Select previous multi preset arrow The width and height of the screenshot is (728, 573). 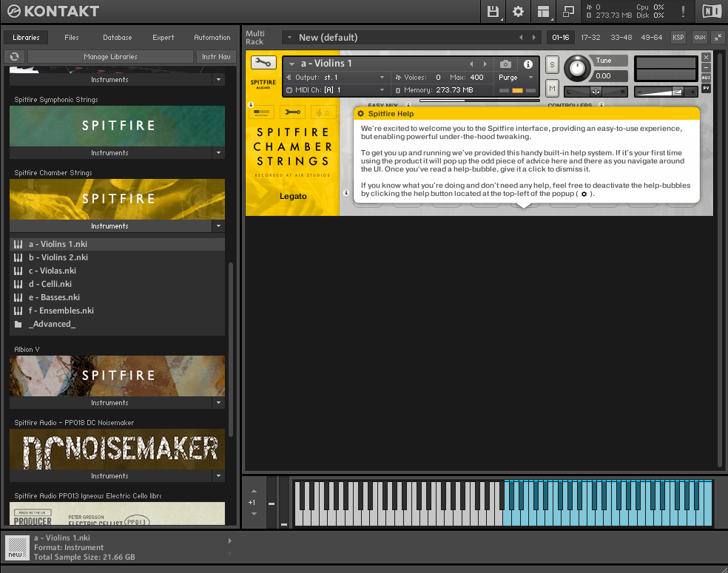(x=521, y=38)
